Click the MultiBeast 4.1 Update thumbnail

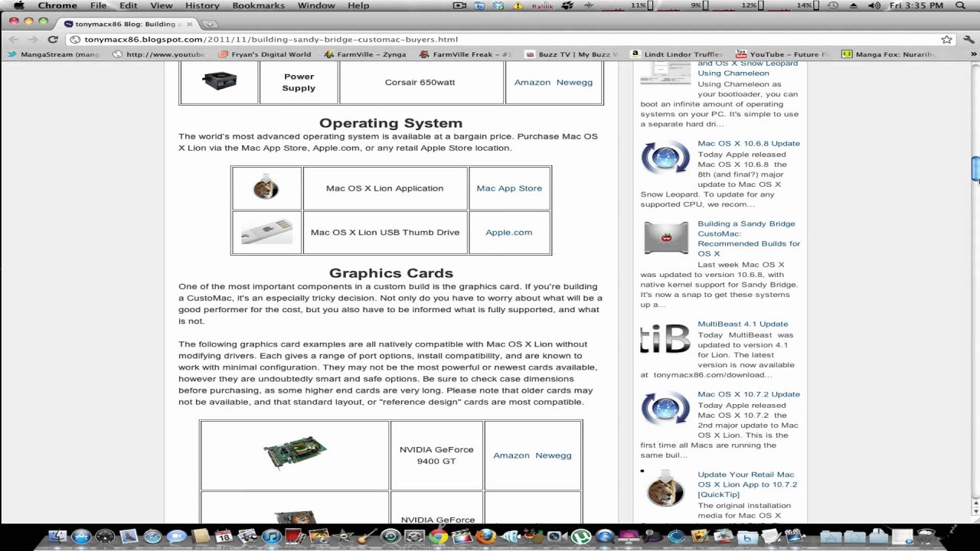665,338
